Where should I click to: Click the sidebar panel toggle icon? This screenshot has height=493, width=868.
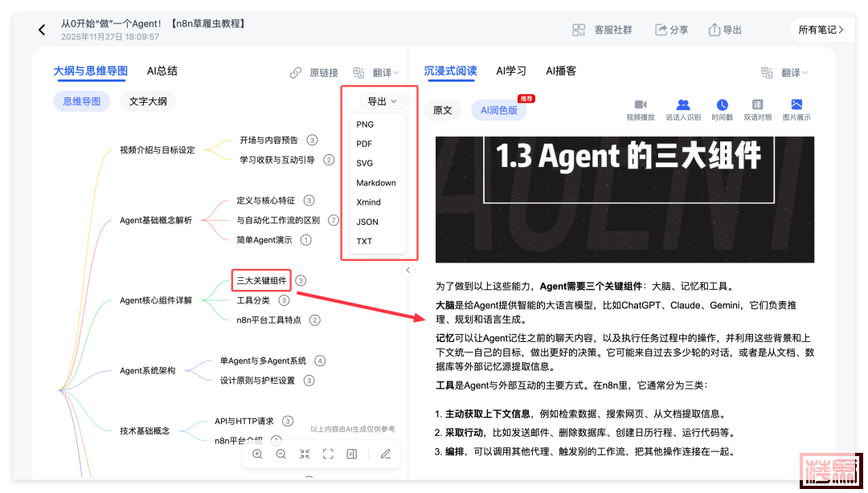click(x=351, y=454)
